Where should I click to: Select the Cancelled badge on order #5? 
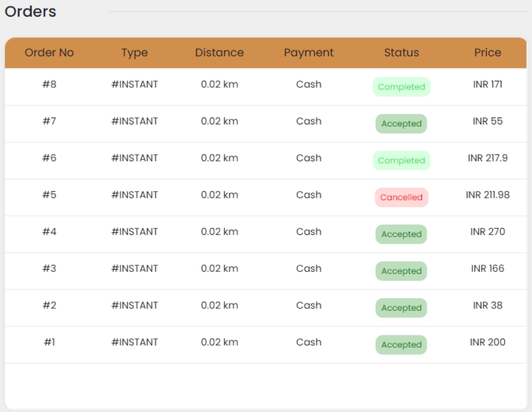click(x=401, y=197)
